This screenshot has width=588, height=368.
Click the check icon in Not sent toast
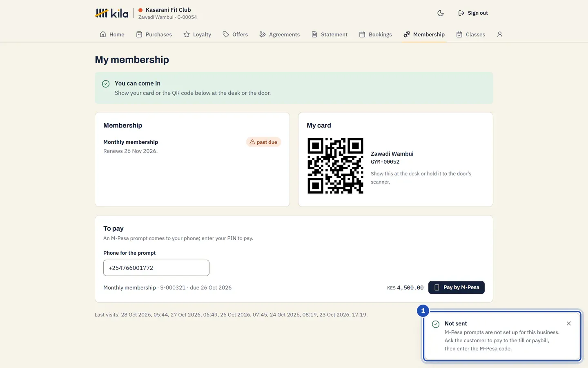436,324
